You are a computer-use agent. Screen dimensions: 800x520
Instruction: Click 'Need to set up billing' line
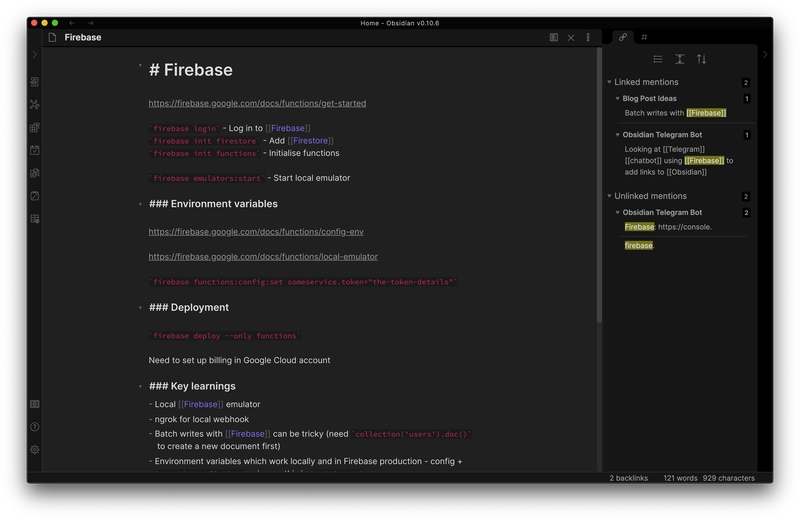pos(239,360)
